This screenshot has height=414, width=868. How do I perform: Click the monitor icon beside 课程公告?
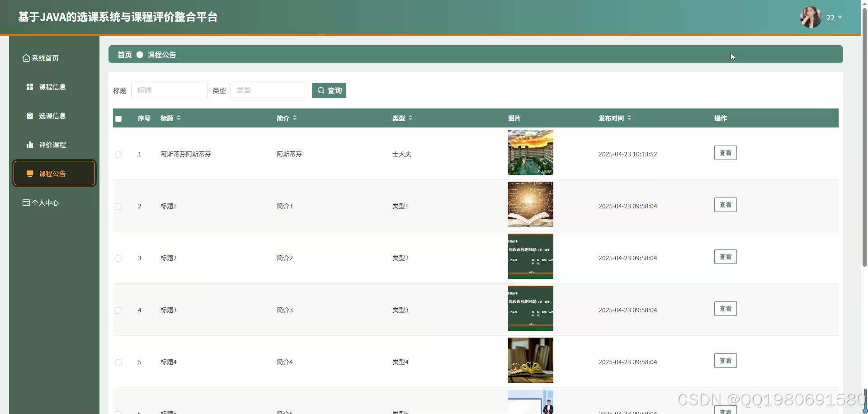(x=30, y=174)
